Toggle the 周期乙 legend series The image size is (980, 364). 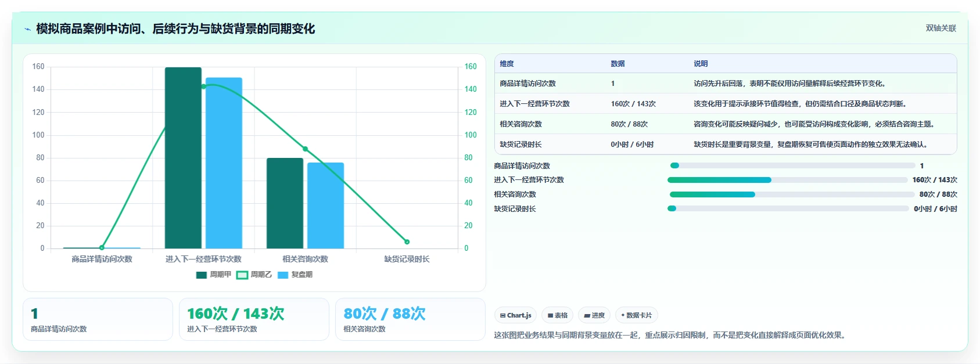254,275
